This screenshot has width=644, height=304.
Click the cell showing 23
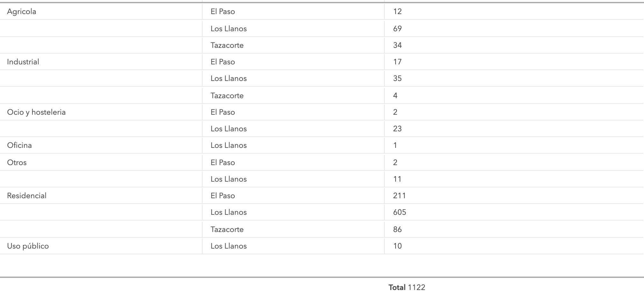point(397,129)
